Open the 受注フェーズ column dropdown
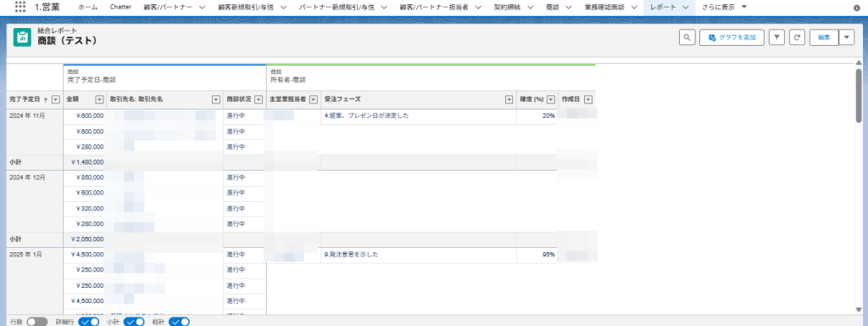Viewport: 868px width, 326px height. [x=509, y=99]
